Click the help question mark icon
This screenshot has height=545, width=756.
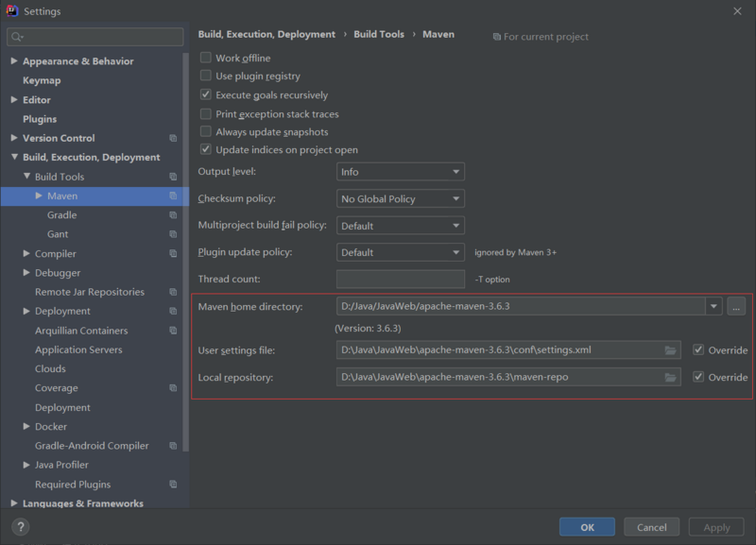click(x=21, y=527)
